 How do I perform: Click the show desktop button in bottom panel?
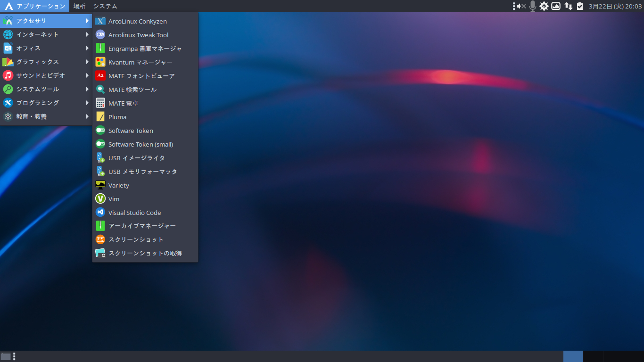click(x=6, y=356)
